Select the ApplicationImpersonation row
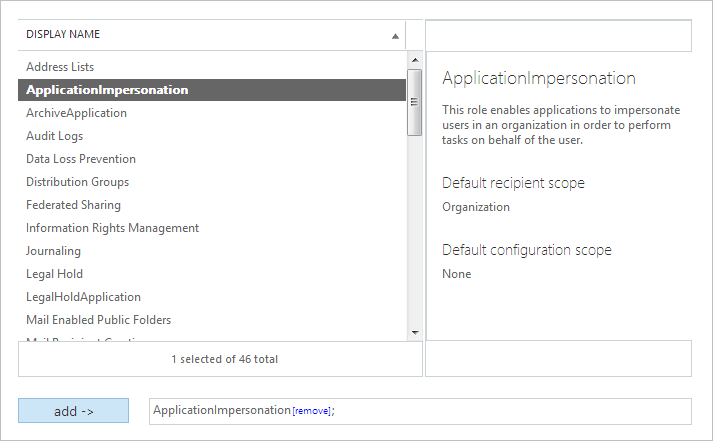713x441 pixels. pyautogui.click(x=107, y=90)
